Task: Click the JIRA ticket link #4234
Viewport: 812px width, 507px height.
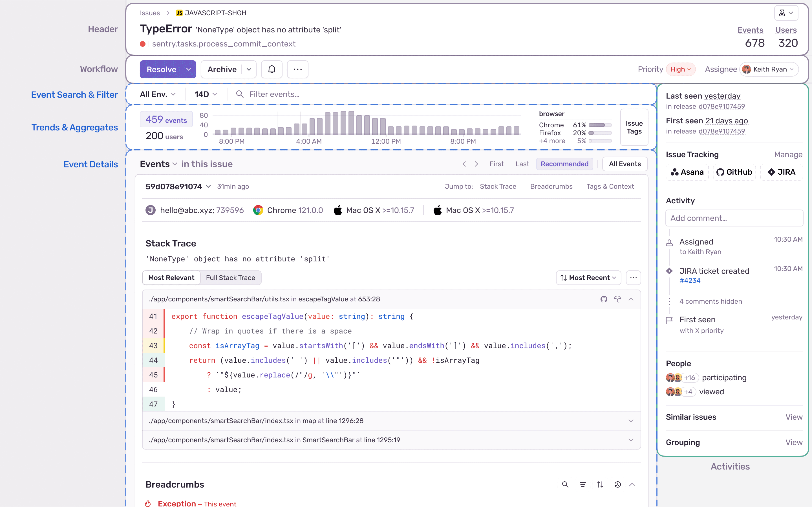Action: 690,280
